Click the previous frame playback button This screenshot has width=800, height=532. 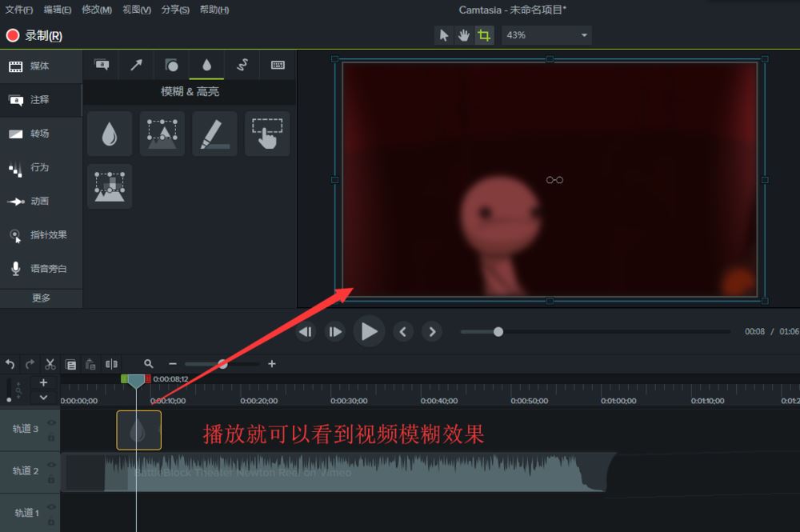point(306,332)
